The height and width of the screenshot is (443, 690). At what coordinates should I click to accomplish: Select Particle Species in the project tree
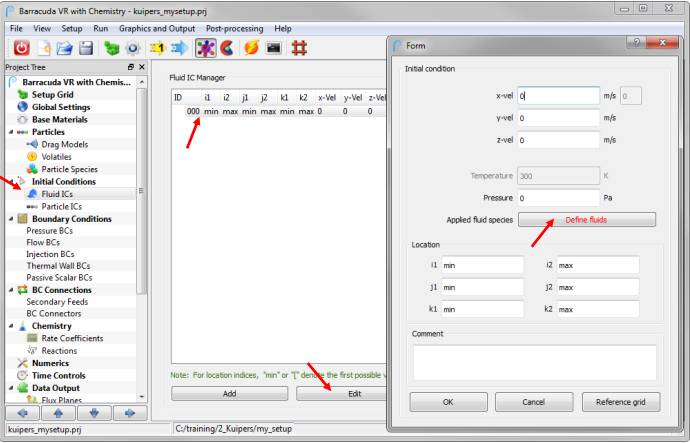click(x=69, y=169)
